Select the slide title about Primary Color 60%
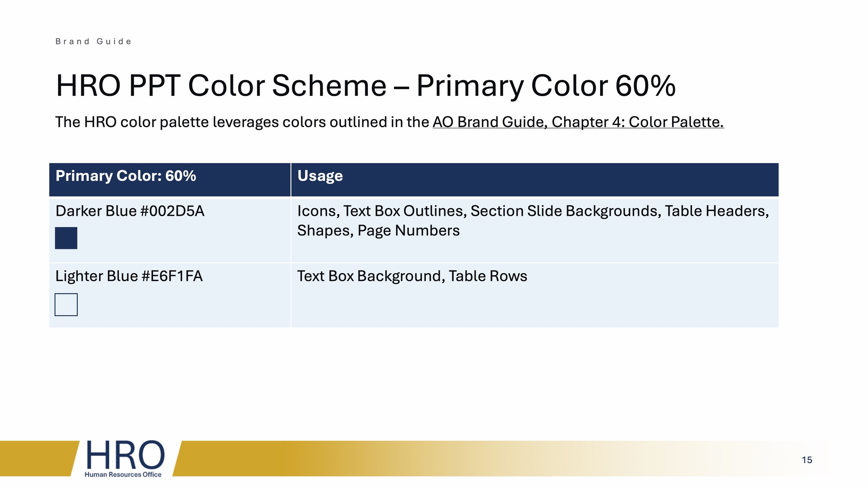This screenshot has width=868, height=488. (366, 85)
